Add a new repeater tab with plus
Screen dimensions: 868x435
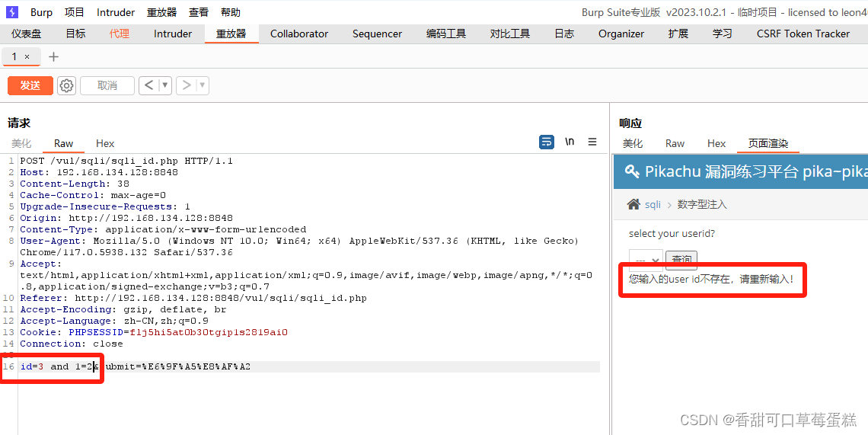54,56
